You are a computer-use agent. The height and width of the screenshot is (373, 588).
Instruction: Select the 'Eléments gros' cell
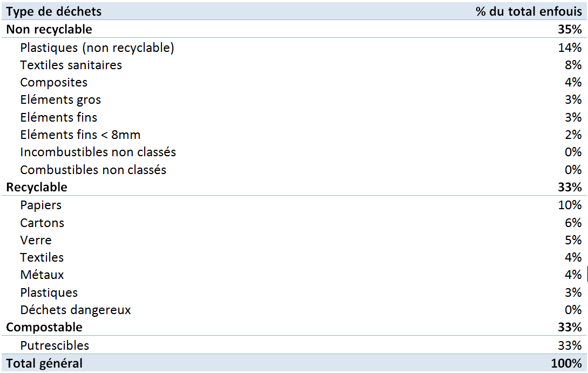(60, 100)
